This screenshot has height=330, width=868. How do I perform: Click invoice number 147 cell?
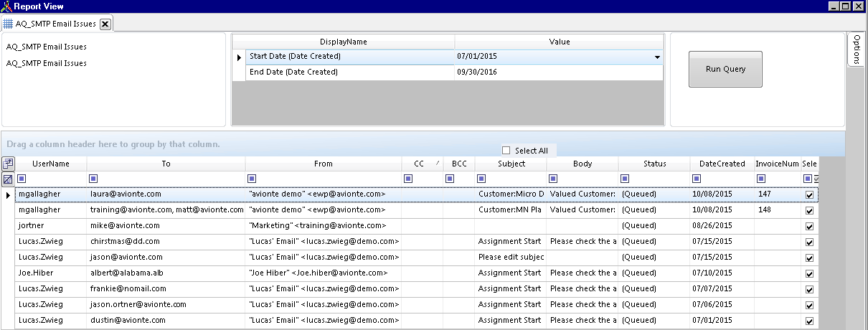(x=778, y=194)
